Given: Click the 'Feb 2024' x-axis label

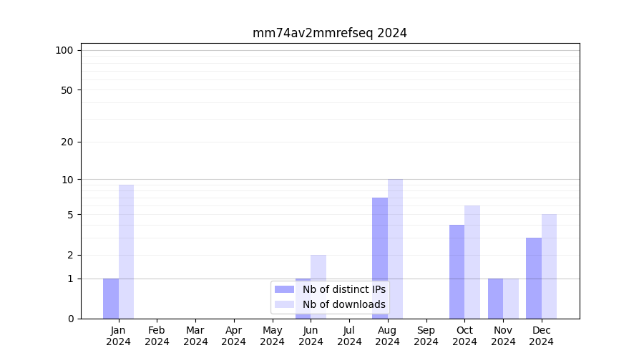Looking at the screenshot, I should [157, 336].
